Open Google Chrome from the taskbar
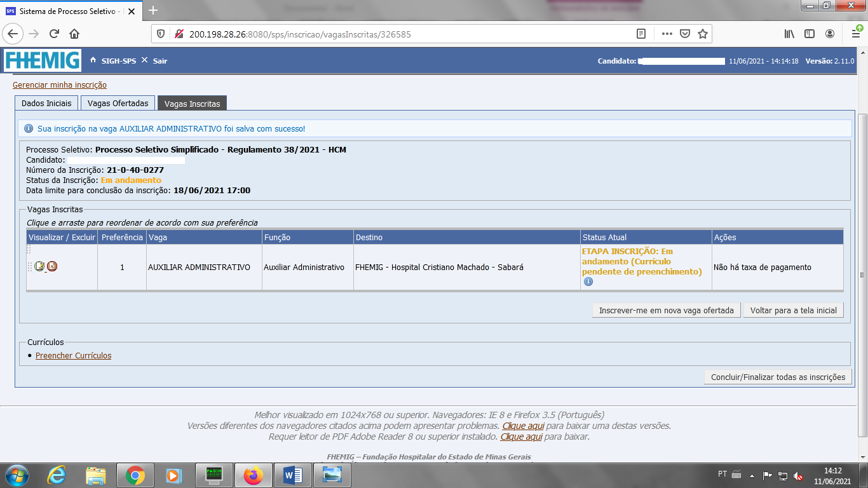This screenshot has height=488, width=868. 135,475
